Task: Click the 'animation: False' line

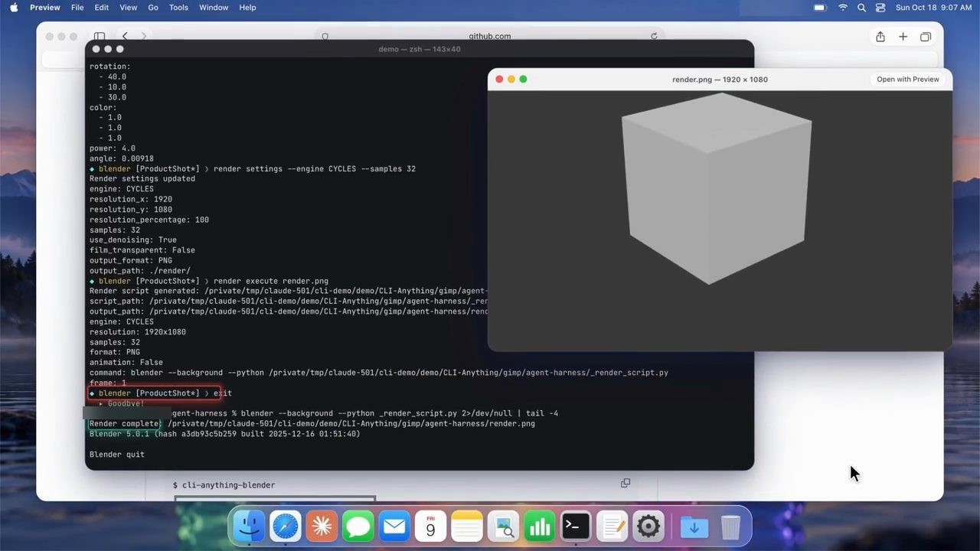Action: 126,363
